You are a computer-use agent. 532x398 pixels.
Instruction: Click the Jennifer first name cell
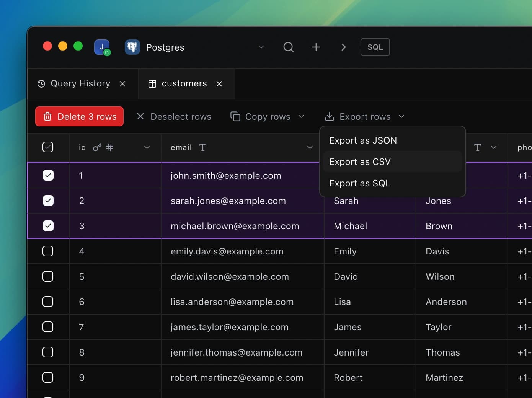click(370, 352)
